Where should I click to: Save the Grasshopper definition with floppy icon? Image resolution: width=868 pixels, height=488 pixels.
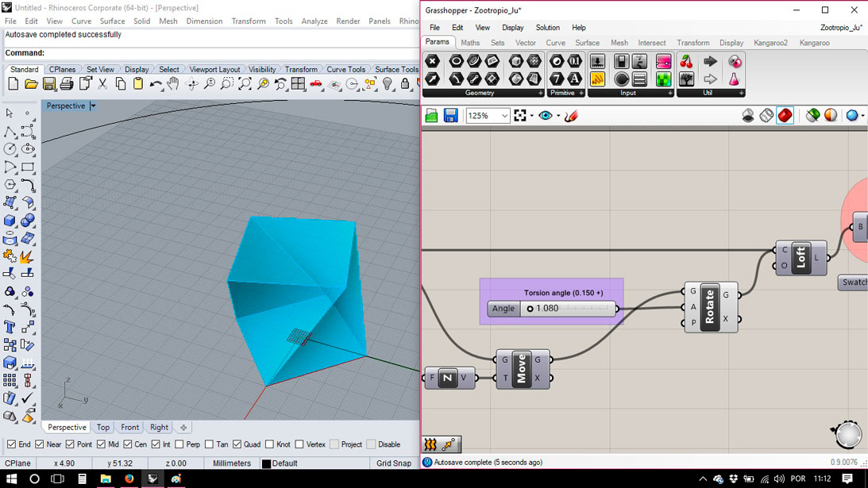450,116
